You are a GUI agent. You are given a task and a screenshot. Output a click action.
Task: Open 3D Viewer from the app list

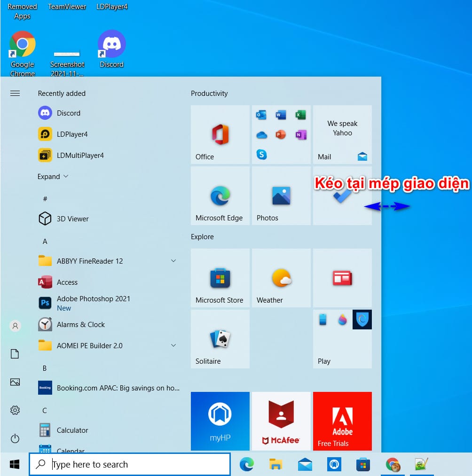coord(110,218)
